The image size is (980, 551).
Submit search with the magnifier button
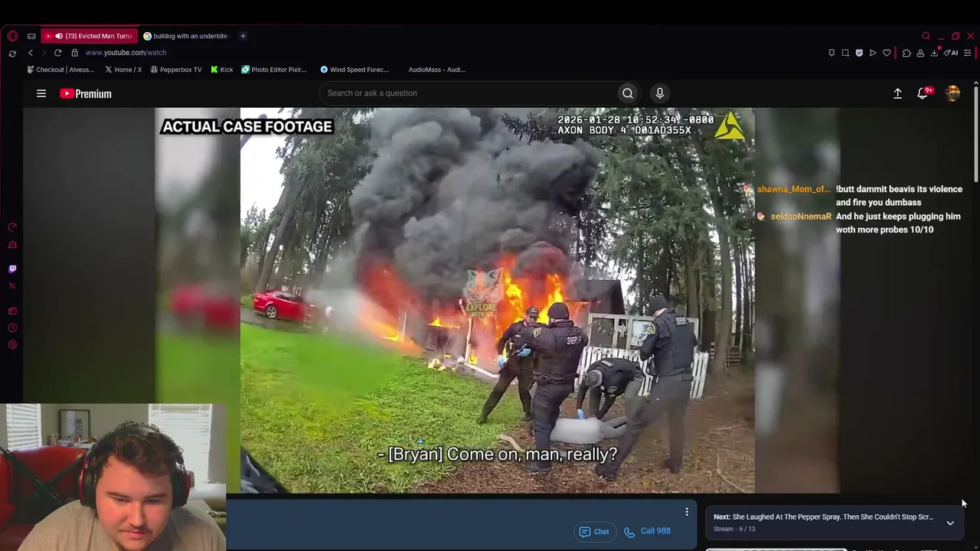click(x=628, y=93)
